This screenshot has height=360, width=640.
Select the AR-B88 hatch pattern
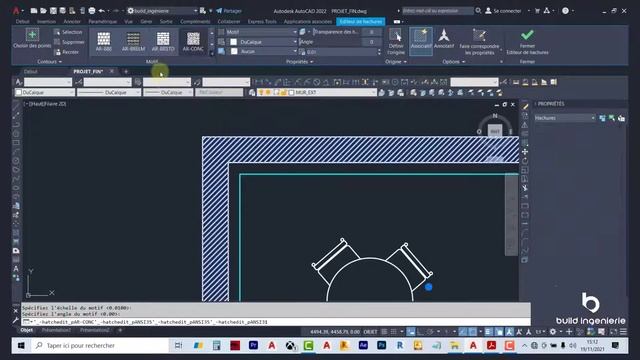click(x=104, y=41)
